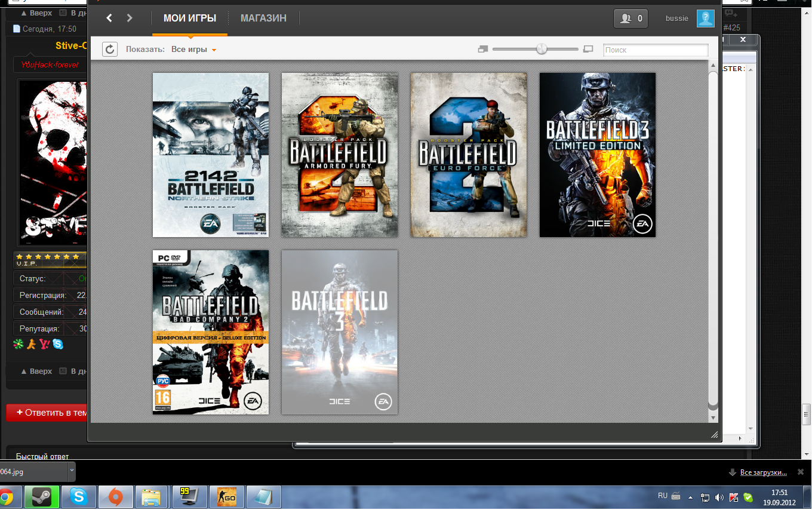
Task: Click the lower Вверх link below the profile
Action: pyautogui.click(x=36, y=371)
